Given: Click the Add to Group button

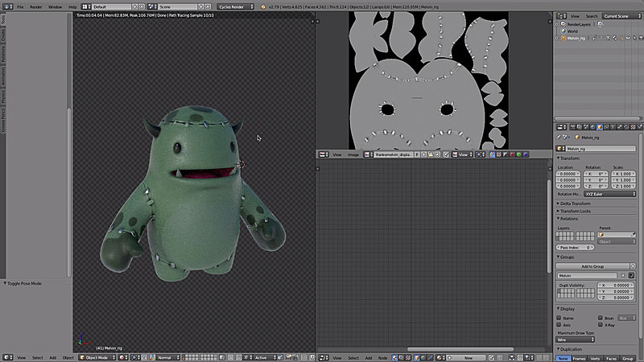Looking at the screenshot, I should click(x=592, y=266).
